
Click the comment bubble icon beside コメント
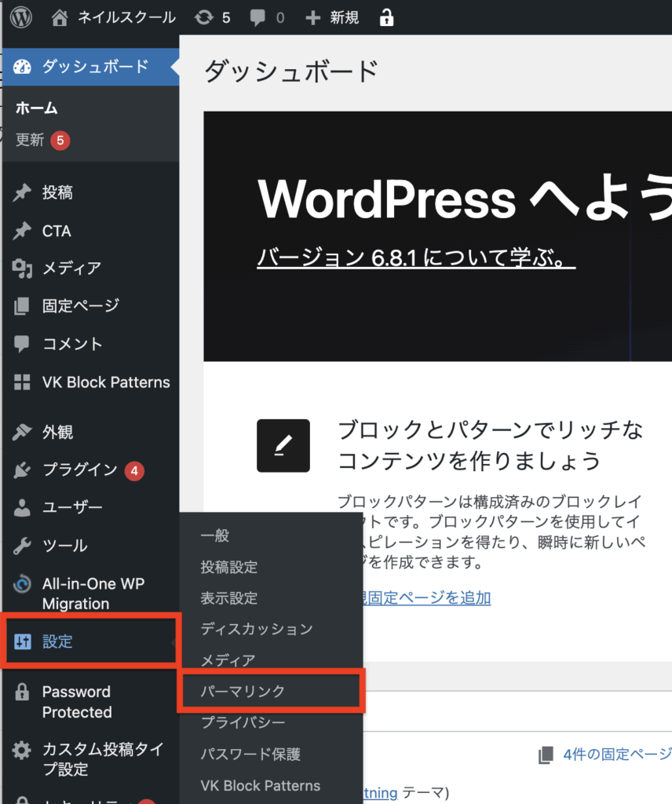click(22, 344)
